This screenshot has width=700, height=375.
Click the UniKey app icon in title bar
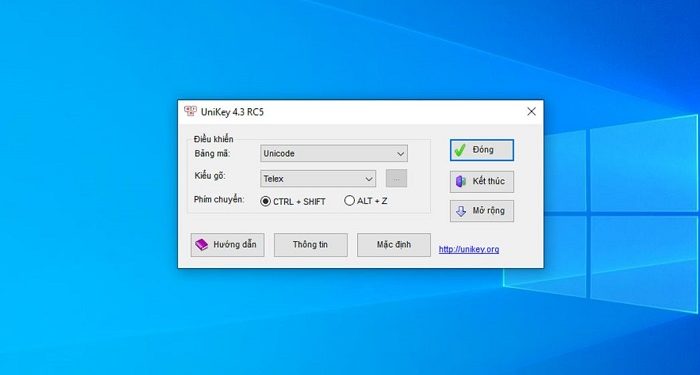tap(190, 111)
